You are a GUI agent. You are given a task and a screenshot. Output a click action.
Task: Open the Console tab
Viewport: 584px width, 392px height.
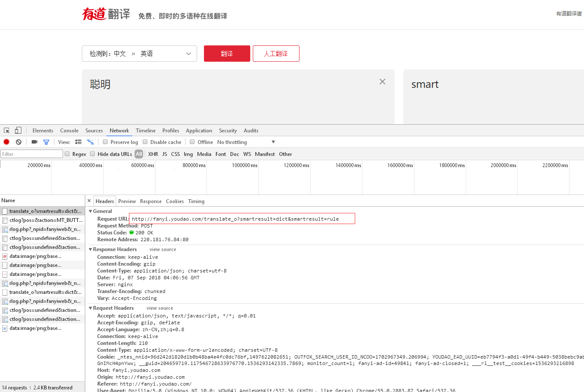pyautogui.click(x=69, y=131)
